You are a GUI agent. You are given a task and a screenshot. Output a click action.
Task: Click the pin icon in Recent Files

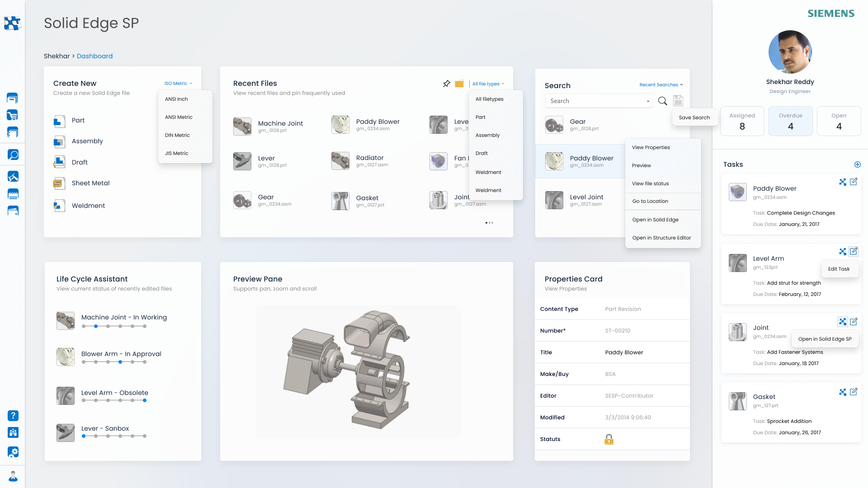point(447,84)
